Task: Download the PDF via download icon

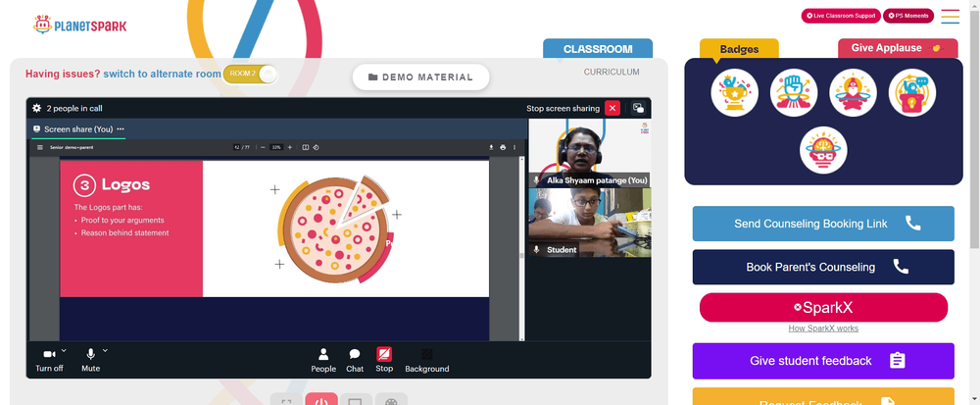Action: coord(491,147)
